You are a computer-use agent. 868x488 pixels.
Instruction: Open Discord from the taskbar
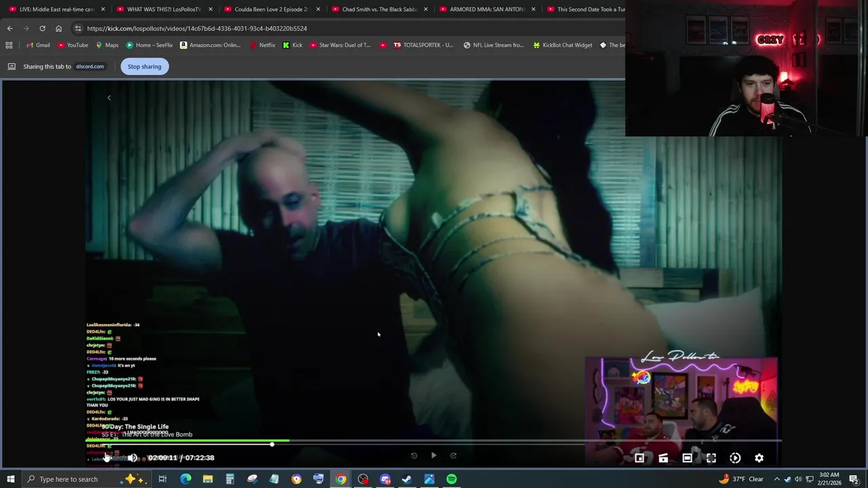(x=385, y=479)
